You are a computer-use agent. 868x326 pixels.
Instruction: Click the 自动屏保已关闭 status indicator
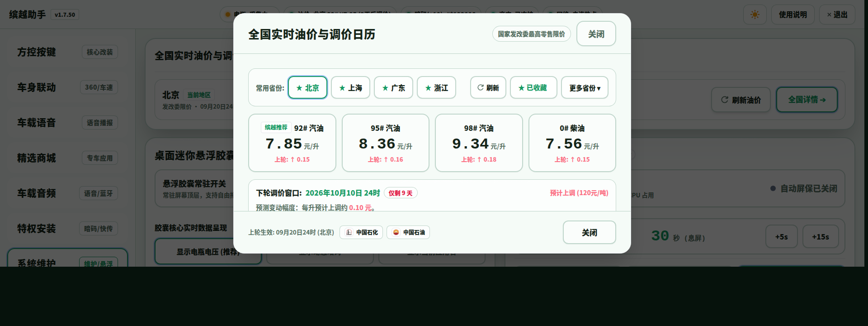click(x=804, y=188)
